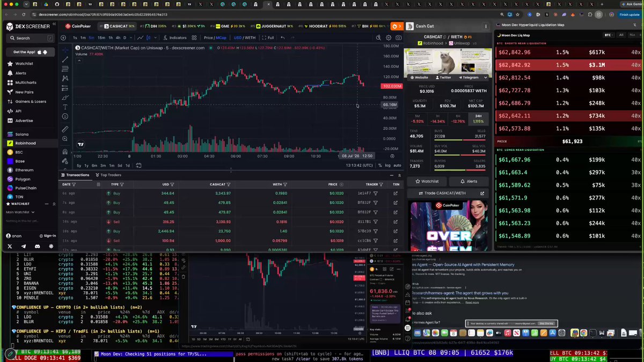Toggle auto scale on the chart
Image resolution: width=644 pixels, height=362 pixels.
(397, 165)
